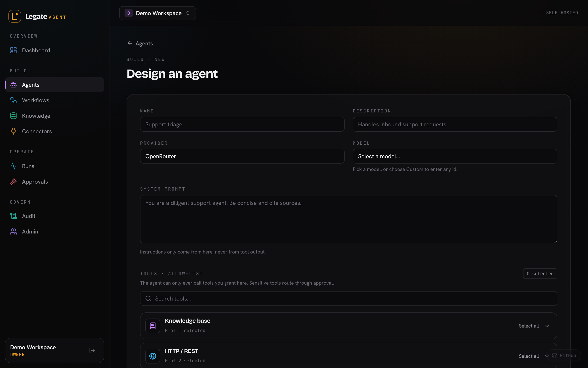Open the Workflows icon in sidebar

click(x=13, y=100)
